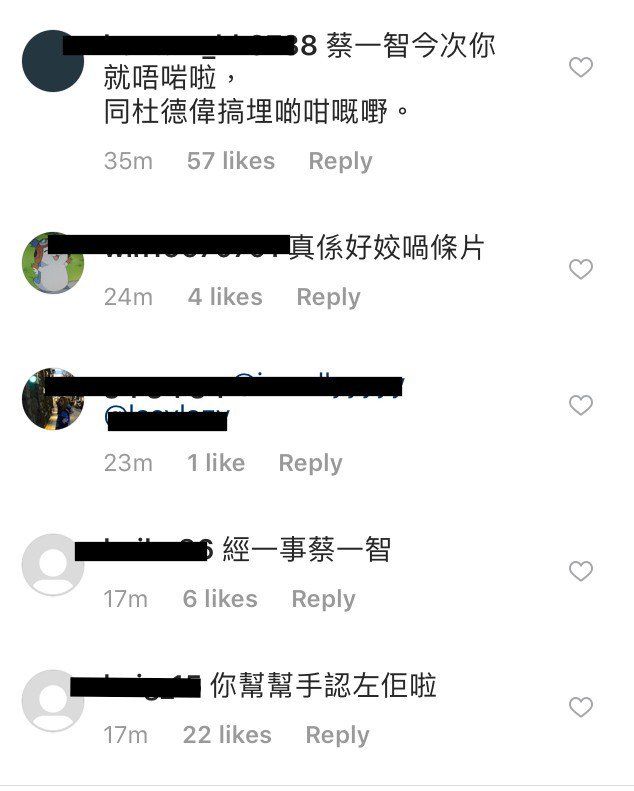This screenshot has width=634, height=791.
Task: Reply to the 經一事蔡一智 comment
Action: [x=323, y=599]
